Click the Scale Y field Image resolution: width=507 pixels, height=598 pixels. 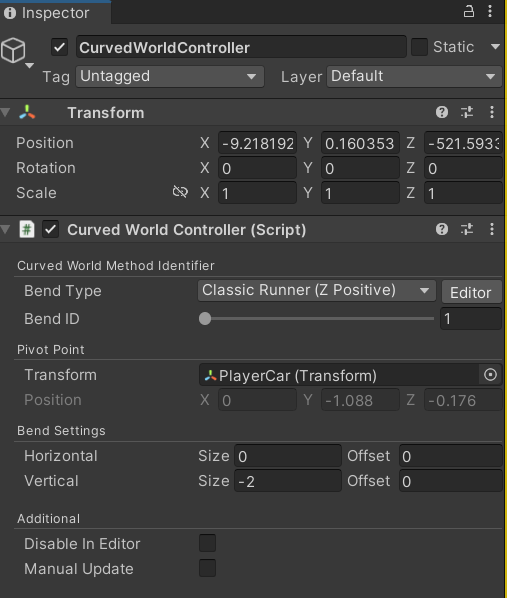[360, 193]
